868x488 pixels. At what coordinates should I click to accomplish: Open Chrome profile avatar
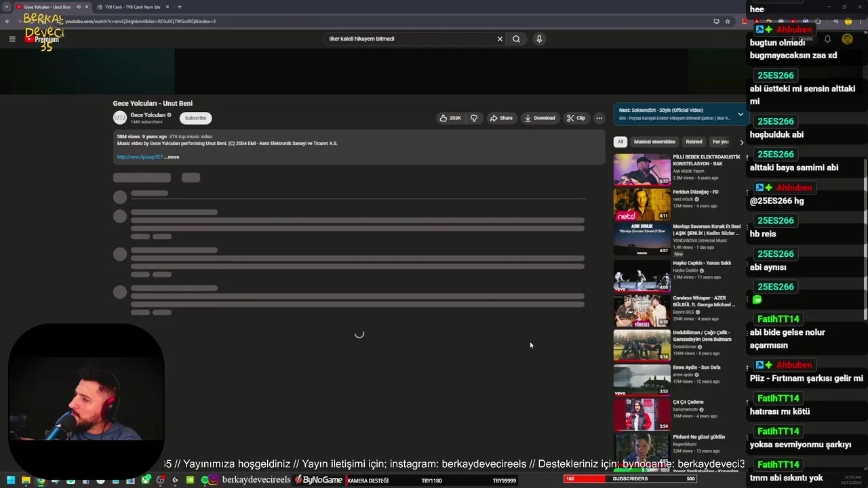pyautogui.click(x=848, y=21)
